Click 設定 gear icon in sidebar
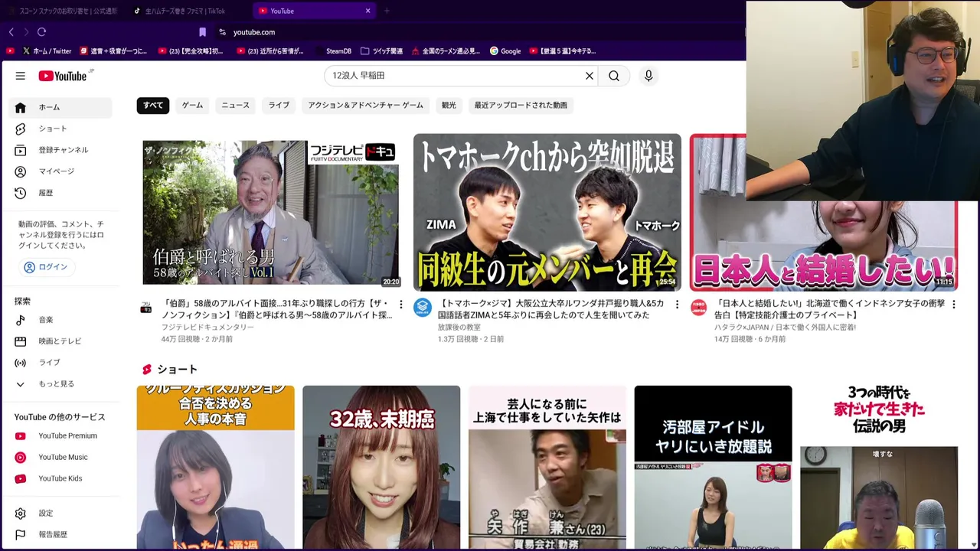Viewport: 980px width, 551px height. point(21,514)
